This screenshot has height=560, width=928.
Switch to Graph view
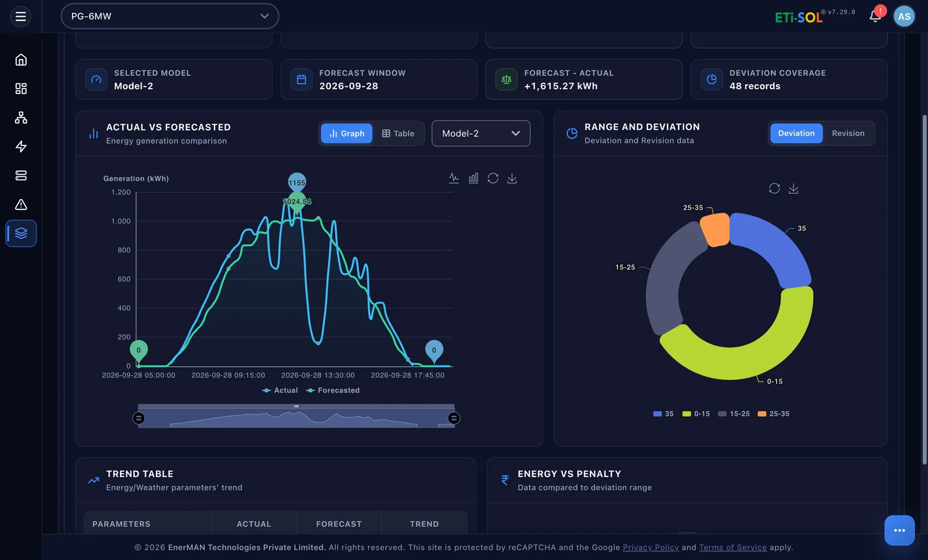coord(347,133)
